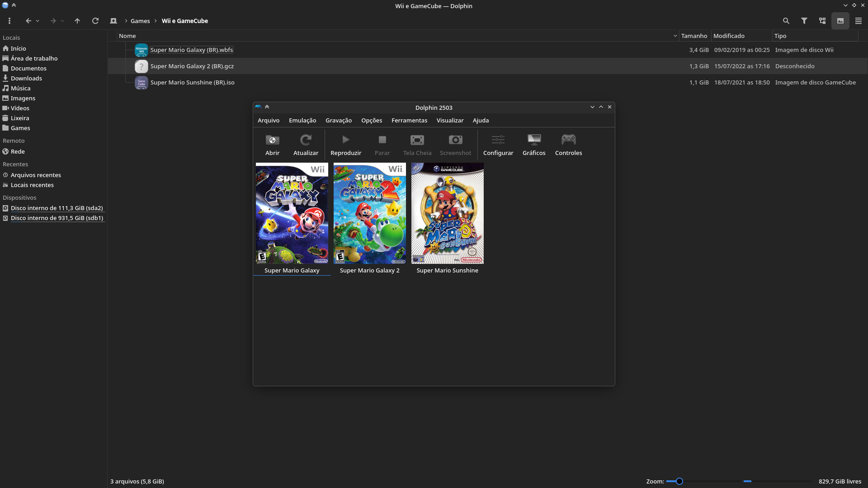The height and width of the screenshot is (488, 868).
Task: Open the Arquivo menu
Action: click(269, 121)
